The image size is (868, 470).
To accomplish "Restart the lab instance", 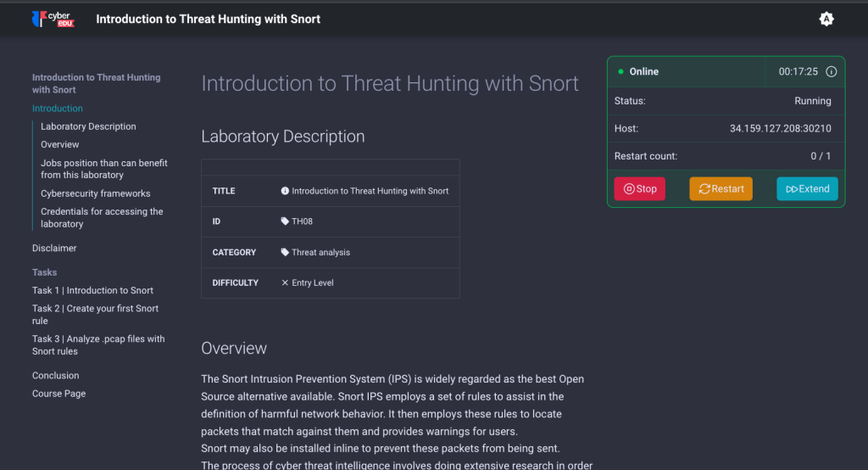I will pyautogui.click(x=721, y=189).
